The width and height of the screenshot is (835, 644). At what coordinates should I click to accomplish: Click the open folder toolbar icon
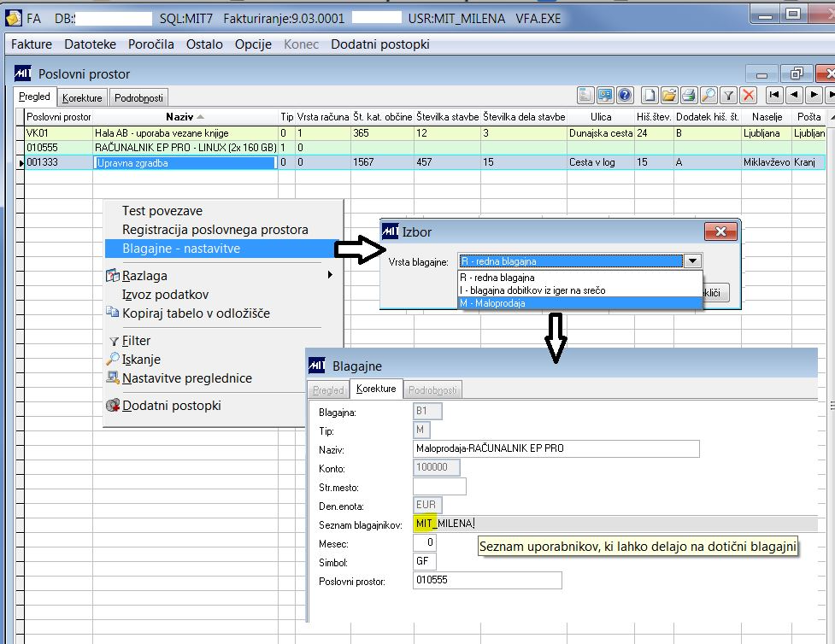(669, 95)
